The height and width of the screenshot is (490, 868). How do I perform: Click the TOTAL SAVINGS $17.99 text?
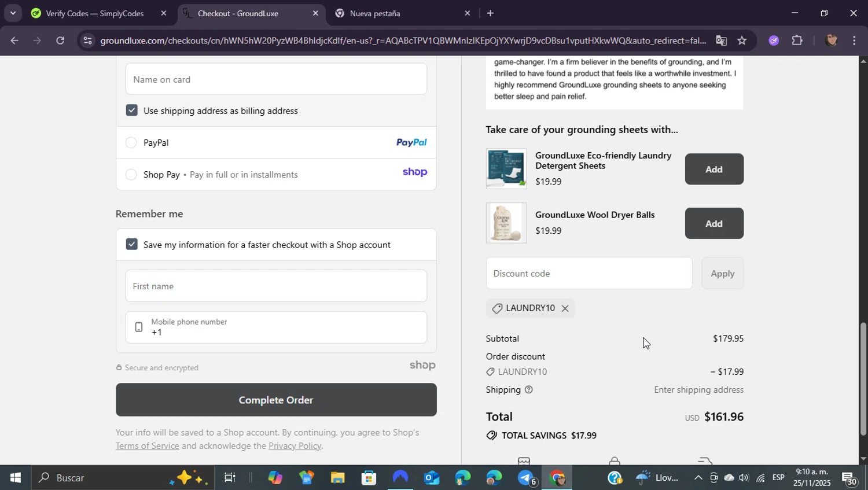(x=549, y=436)
